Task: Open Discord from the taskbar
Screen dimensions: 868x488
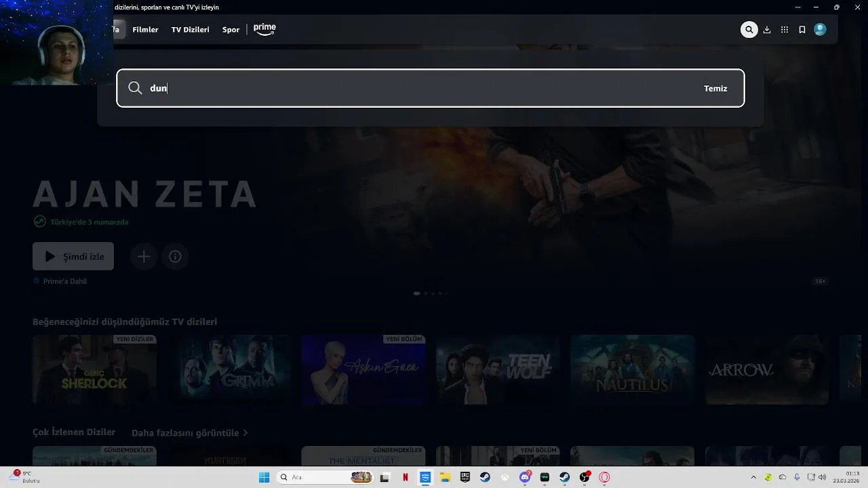Action: (525, 477)
